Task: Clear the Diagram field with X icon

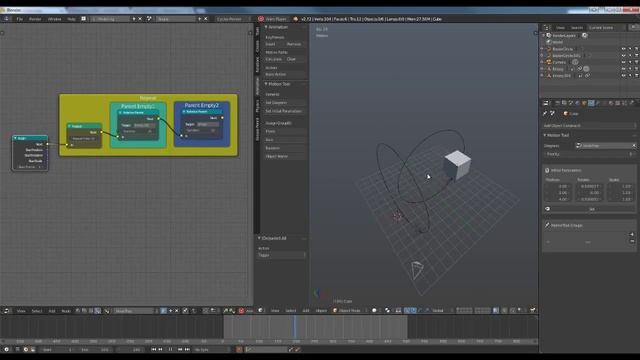Action: tap(634, 146)
